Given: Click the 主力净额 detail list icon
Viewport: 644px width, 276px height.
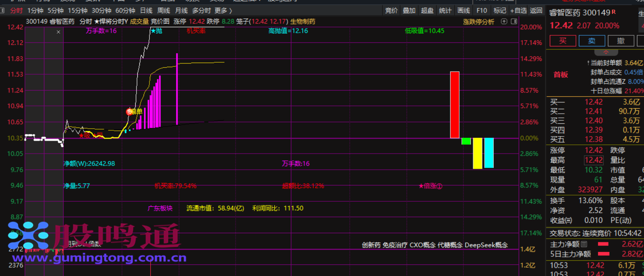Looking at the screenshot, I should click(584, 244).
